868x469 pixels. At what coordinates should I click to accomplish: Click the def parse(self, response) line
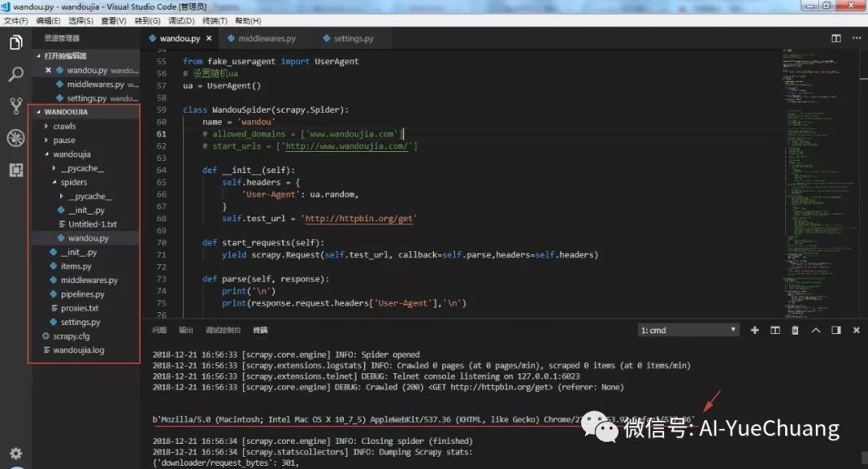pos(266,279)
